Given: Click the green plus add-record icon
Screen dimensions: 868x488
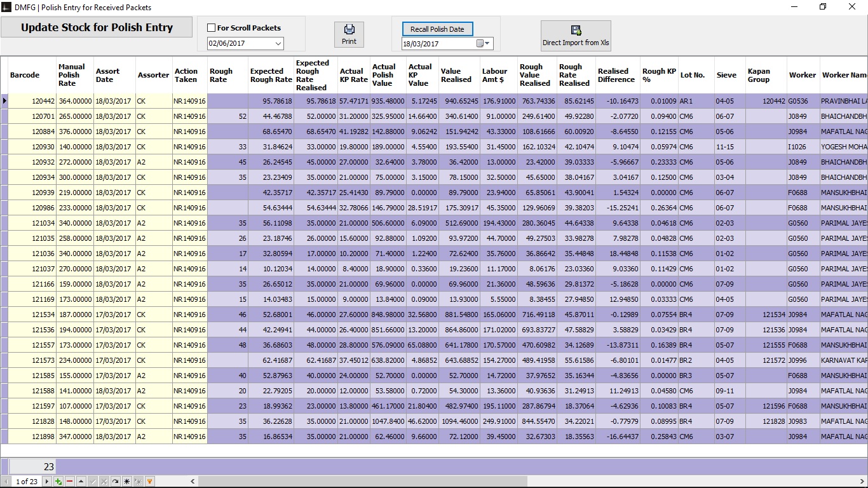Looking at the screenshot, I should 58,481.
